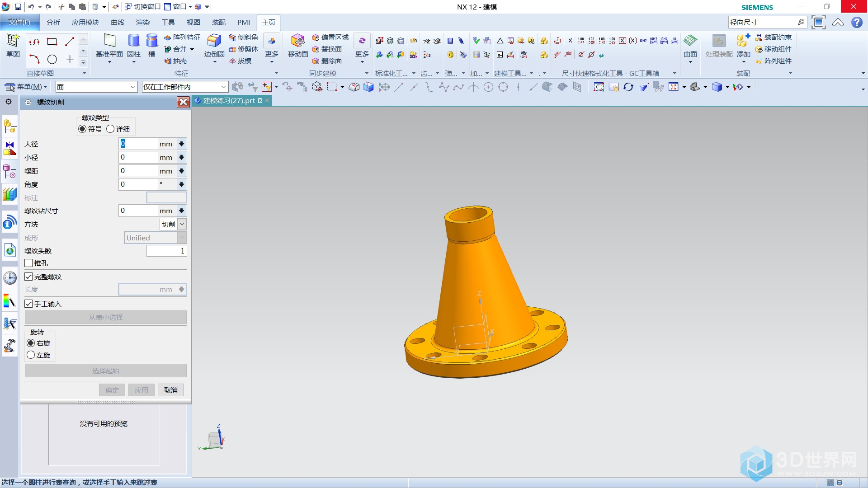The image size is (868, 488).
Task: Toggle the 完整螺纹 full thread checkbox
Action: (28, 277)
